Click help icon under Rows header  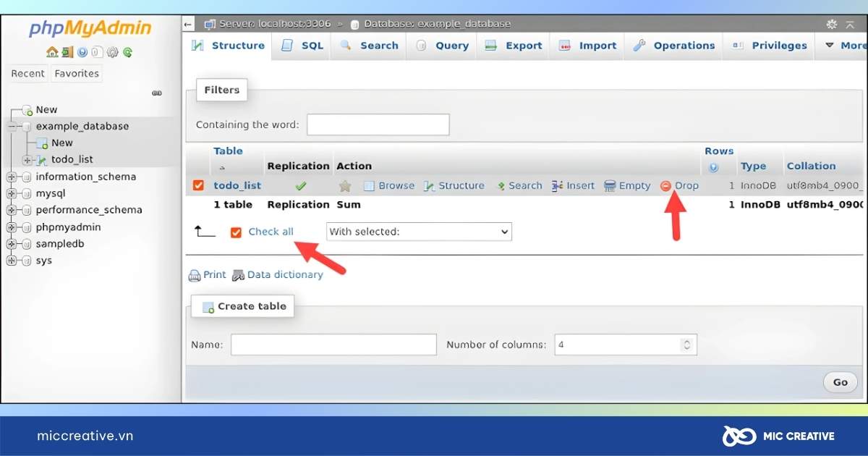click(714, 167)
